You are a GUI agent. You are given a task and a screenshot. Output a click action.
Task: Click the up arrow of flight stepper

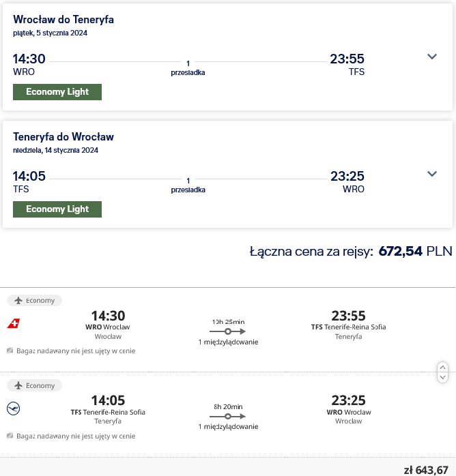(x=442, y=368)
